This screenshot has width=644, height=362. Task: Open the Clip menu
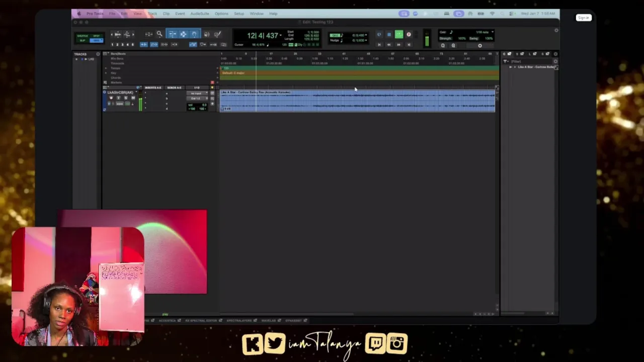point(166,14)
